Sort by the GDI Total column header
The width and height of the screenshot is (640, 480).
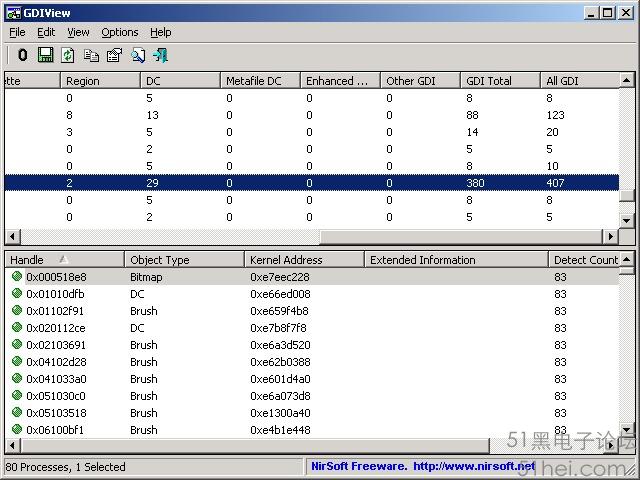point(500,80)
